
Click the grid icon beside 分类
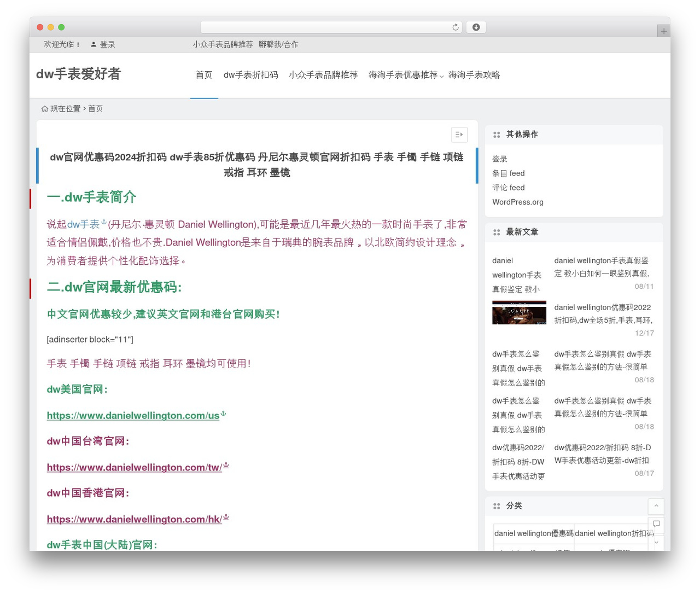tap(497, 506)
